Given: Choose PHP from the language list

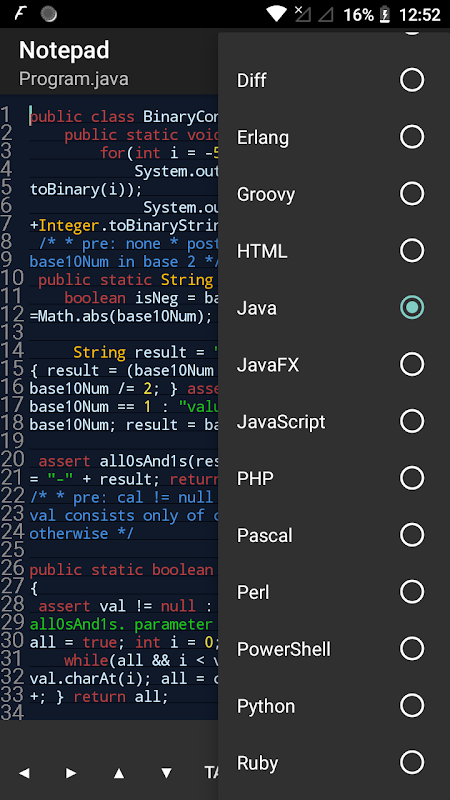Looking at the screenshot, I should [334, 478].
